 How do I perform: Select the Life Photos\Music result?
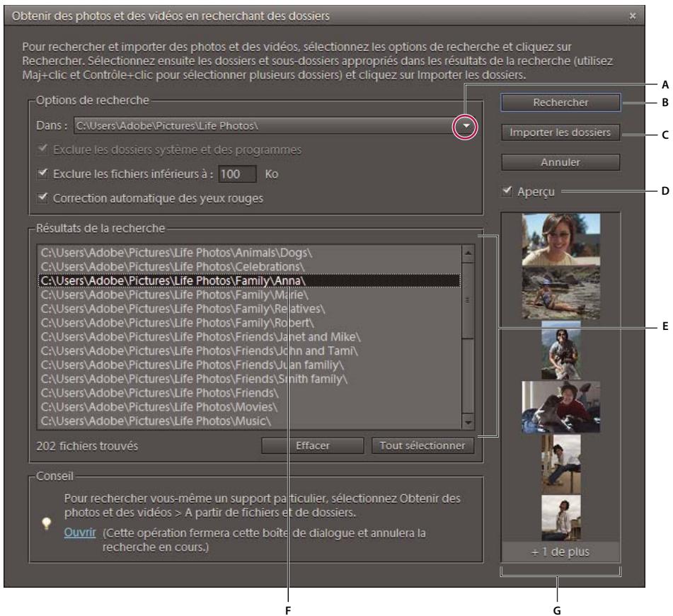pos(249,421)
